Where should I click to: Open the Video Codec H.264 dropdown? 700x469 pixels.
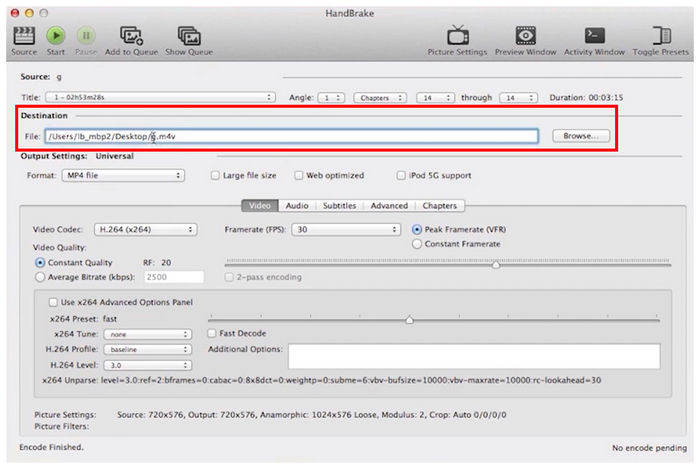click(146, 230)
